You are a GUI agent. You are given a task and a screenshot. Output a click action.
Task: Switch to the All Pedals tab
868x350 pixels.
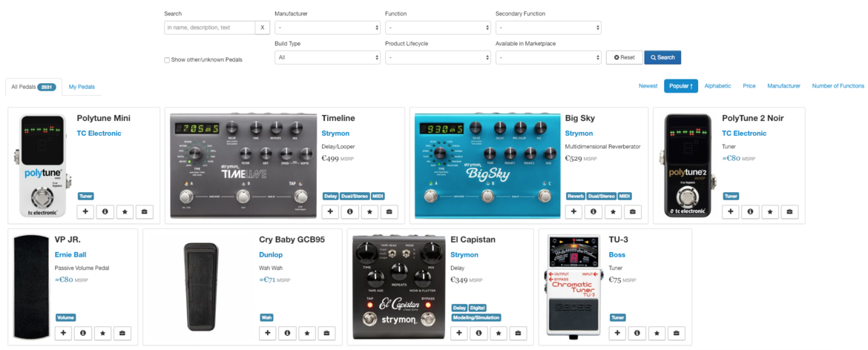pos(33,87)
